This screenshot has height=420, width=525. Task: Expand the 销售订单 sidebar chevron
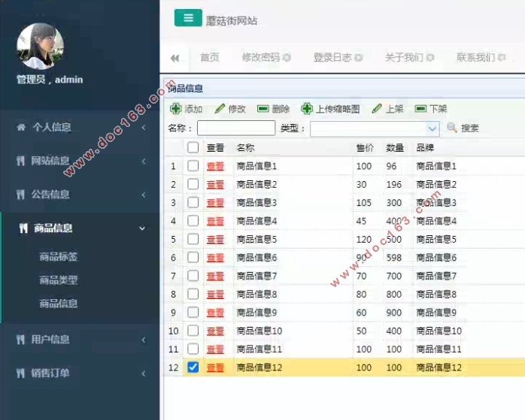pos(144,373)
